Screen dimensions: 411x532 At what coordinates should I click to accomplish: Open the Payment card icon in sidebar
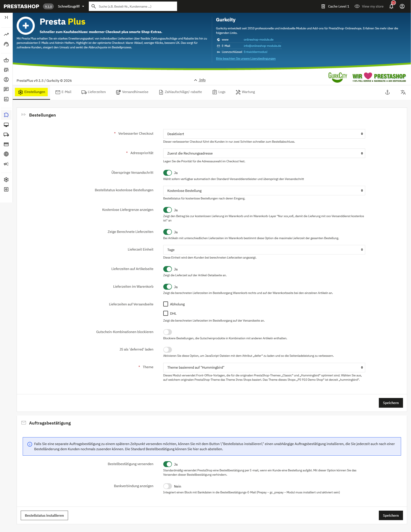(6, 144)
